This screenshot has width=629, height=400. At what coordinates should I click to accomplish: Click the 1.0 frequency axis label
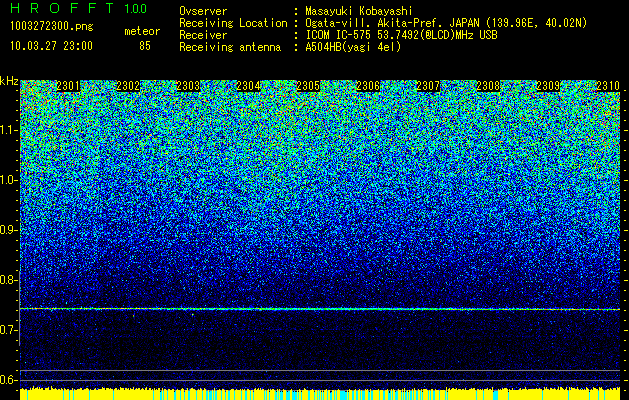pos(8,180)
